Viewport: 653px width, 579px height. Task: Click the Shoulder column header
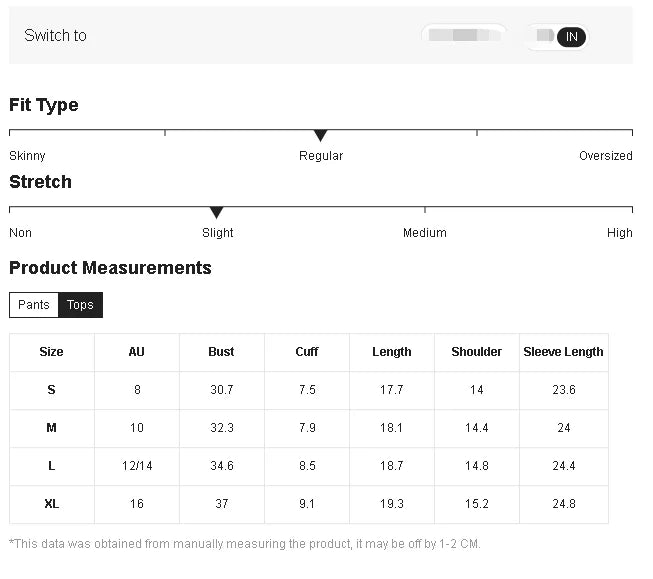(477, 352)
